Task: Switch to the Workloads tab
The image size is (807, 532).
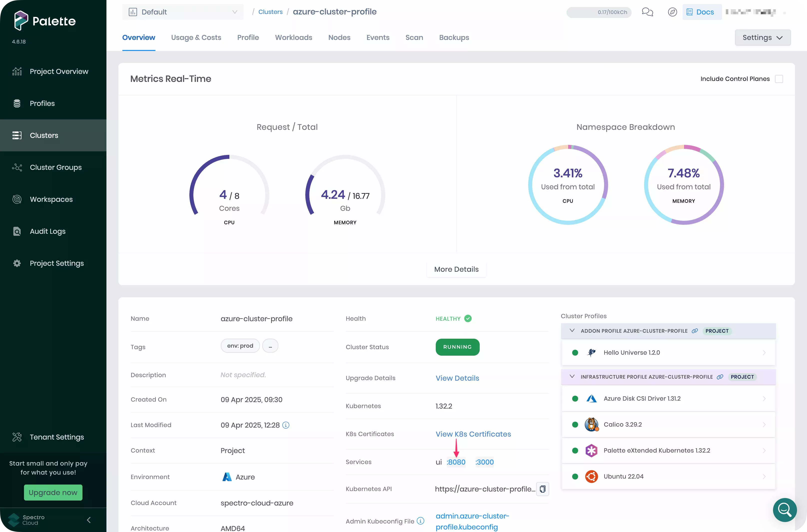Action: click(293, 38)
